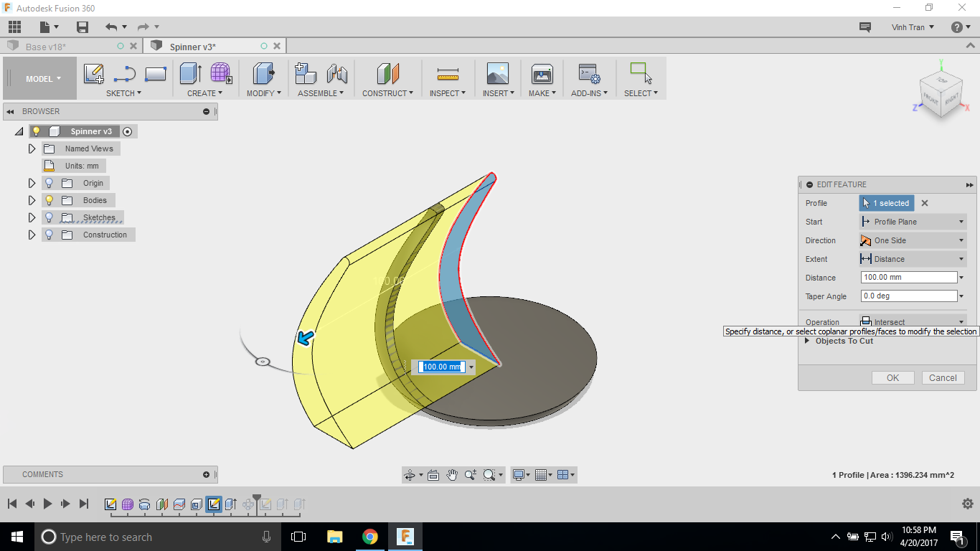
Task: Expand the Bodies tree folder
Action: pos(32,200)
